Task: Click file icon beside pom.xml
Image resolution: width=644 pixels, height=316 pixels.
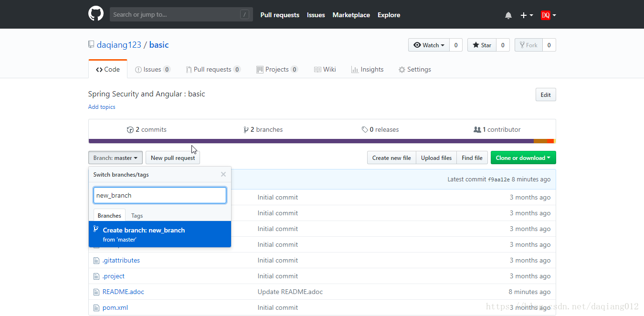Action: click(x=96, y=308)
